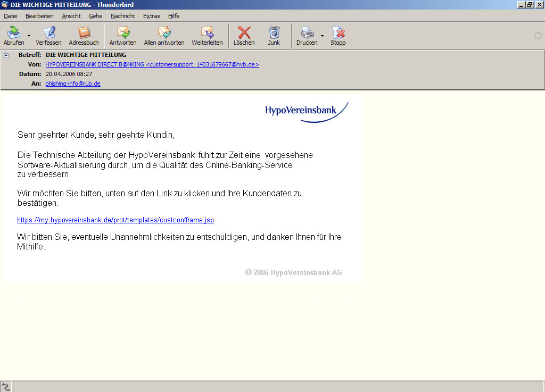Open the Abrufen dropdown arrow
The image size is (545, 392).
click(29, 36)
